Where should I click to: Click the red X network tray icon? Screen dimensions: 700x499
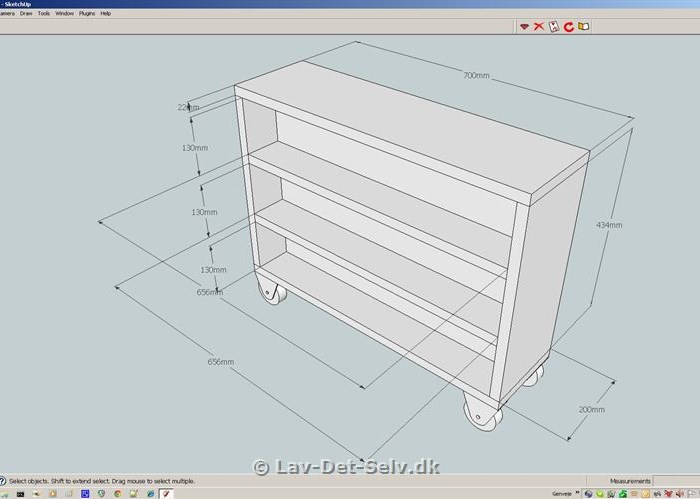coord(668,494)
